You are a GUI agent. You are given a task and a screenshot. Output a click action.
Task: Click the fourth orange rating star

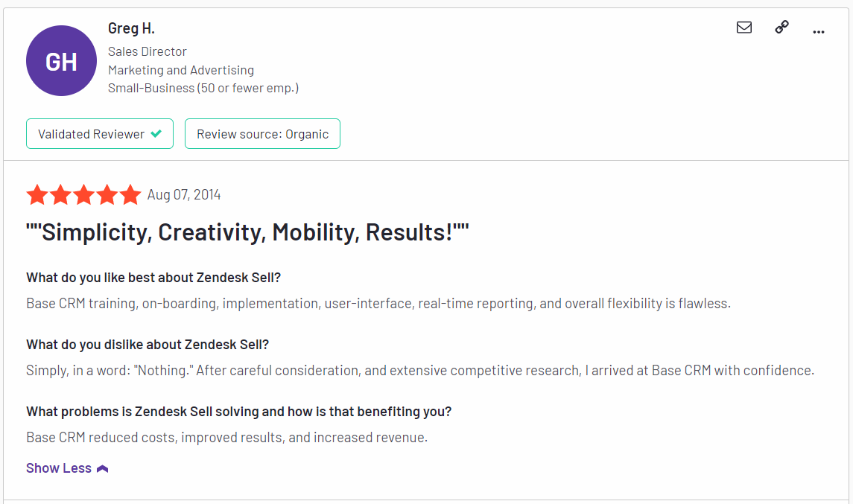point(107,194)
